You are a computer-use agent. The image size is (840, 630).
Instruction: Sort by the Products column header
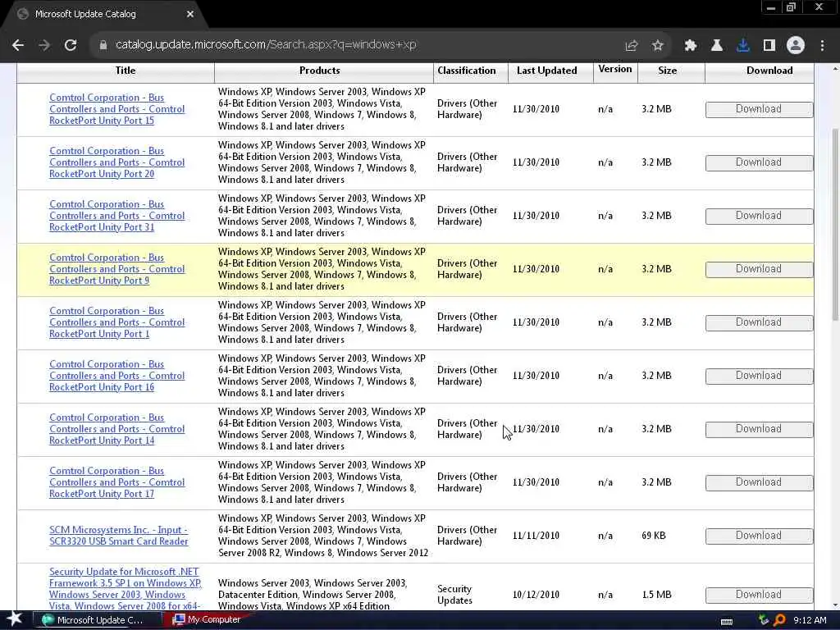[320, 71]
